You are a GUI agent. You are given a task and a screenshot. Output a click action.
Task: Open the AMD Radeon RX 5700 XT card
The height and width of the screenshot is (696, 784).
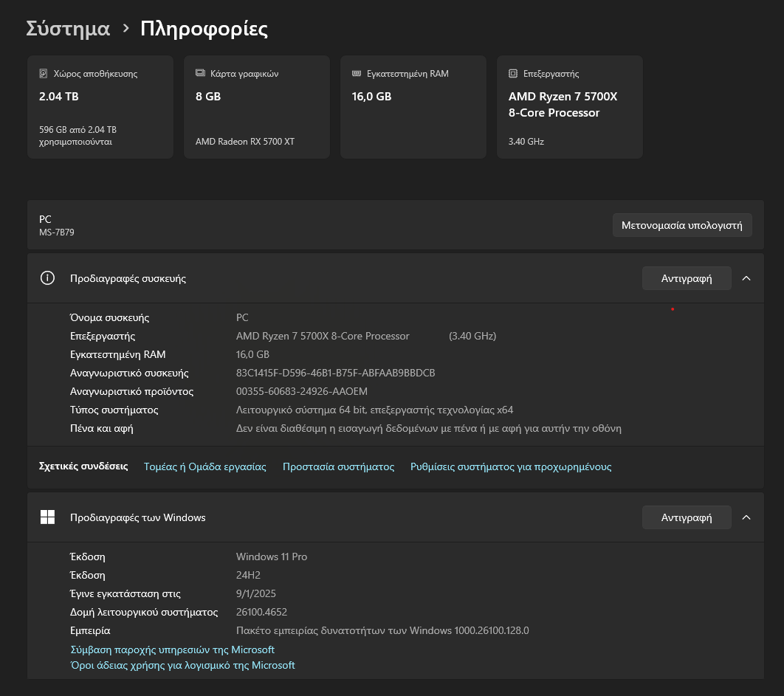pos(257,107)
